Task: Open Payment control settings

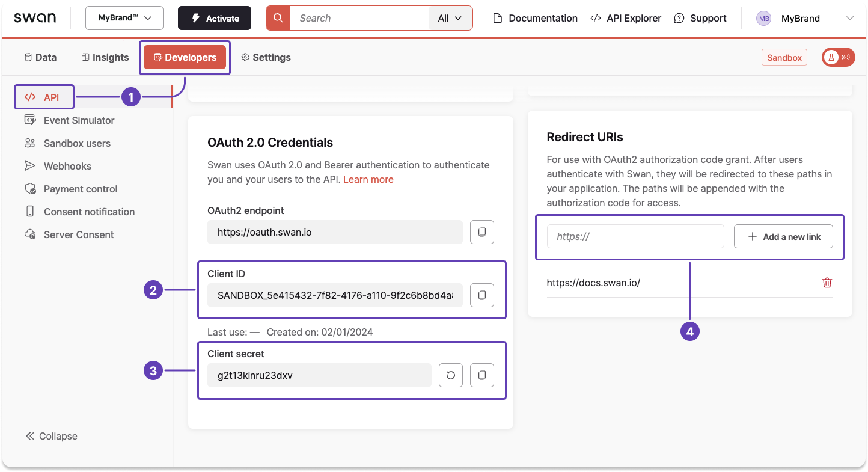Action: click(x=80, y=188)
